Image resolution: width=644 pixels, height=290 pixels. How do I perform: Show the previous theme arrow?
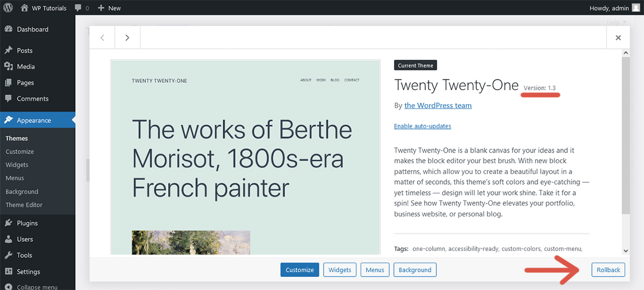102,38
